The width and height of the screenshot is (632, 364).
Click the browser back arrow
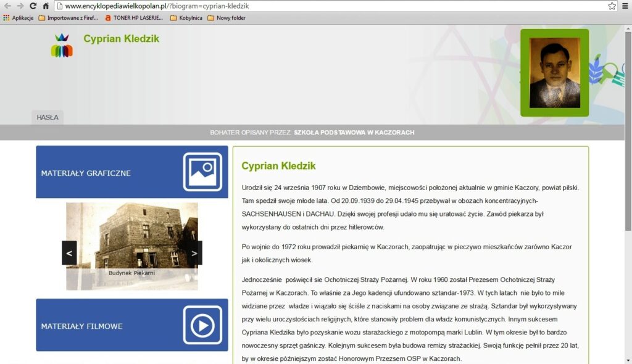coord(7,6)
